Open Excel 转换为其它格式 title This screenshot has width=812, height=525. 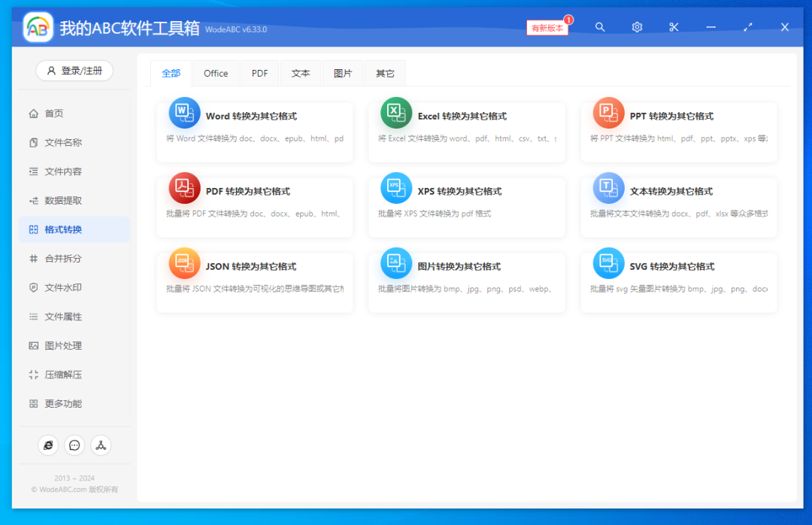pos(462,116)
